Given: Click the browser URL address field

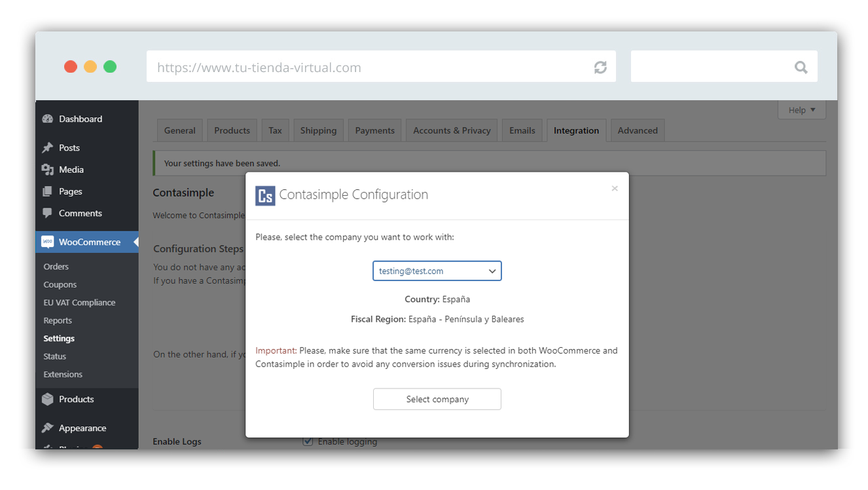Looking at the screenshot, I should click(x=381, y=66).
